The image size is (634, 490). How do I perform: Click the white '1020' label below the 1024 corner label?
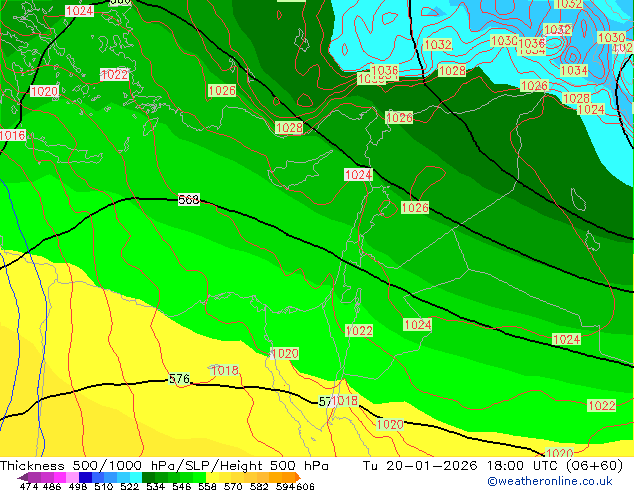[x=44, y=91]
